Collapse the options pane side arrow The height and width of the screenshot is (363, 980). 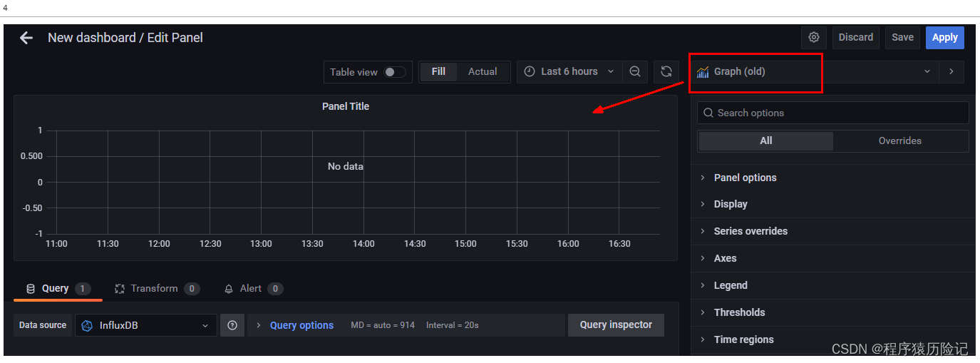951,71
